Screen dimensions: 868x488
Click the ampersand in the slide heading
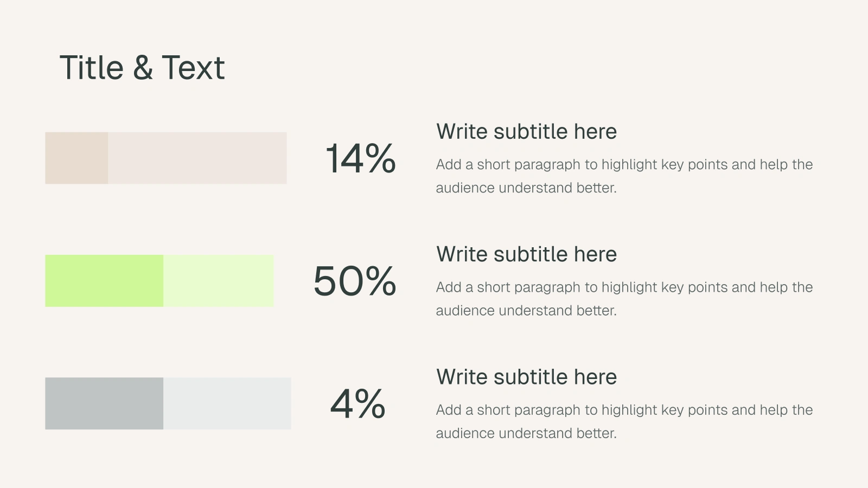pos(142,68)
